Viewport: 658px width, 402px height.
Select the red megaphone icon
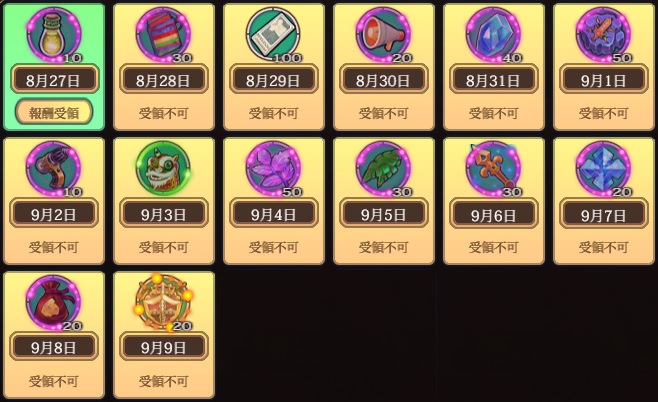click(x=384, y=34)
